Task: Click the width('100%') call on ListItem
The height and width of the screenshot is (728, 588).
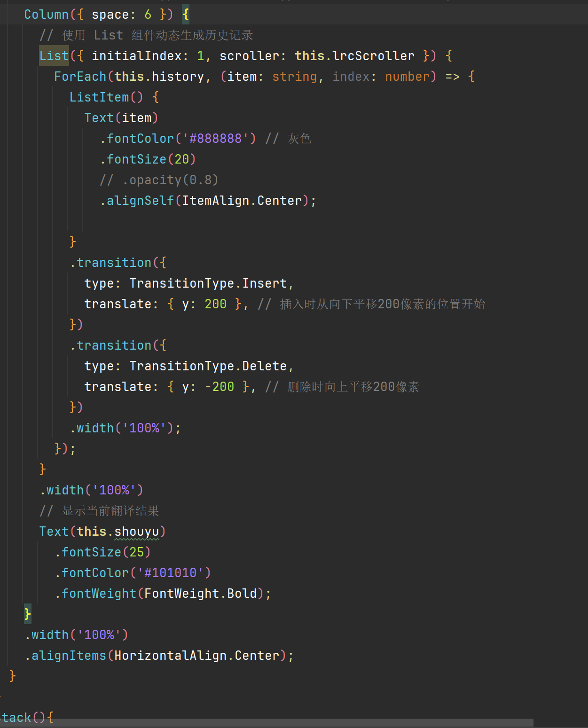Action: (x=125, y=428)
